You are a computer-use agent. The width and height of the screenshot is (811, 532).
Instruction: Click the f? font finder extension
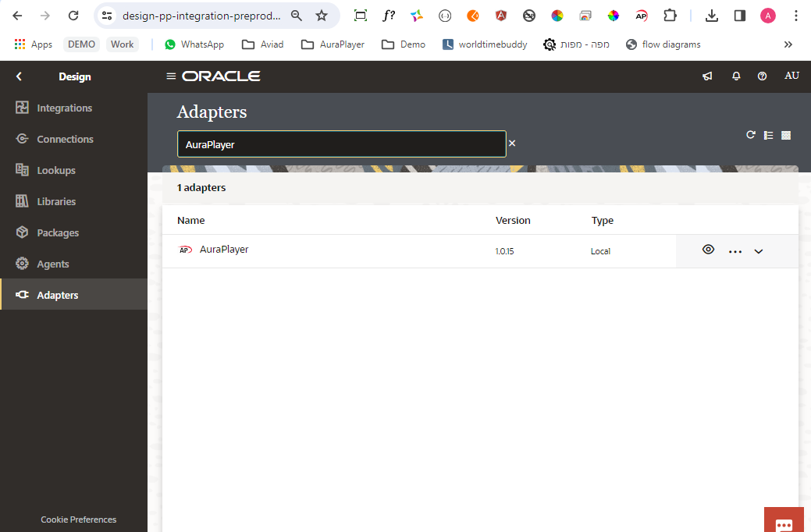tap(389, 16)
